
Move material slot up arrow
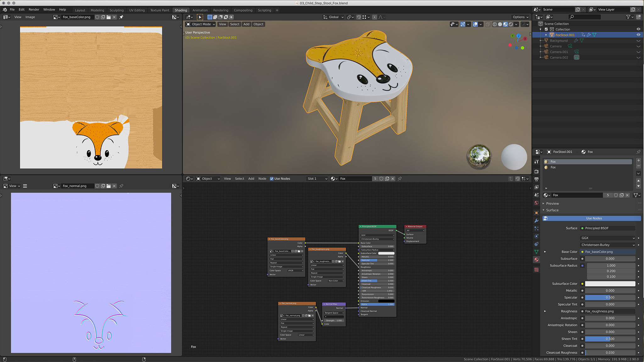638,181
